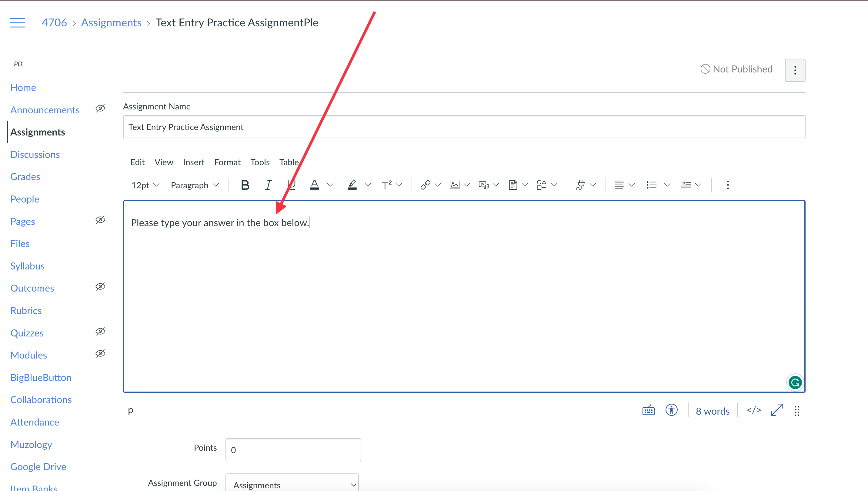
Task: Click the Points input field
Action: pos(293,449)
